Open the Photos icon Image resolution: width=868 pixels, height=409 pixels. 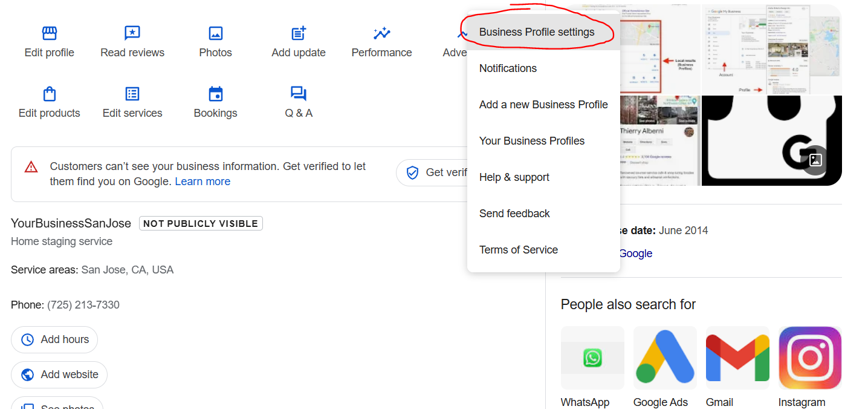click(x=215, y=33)
